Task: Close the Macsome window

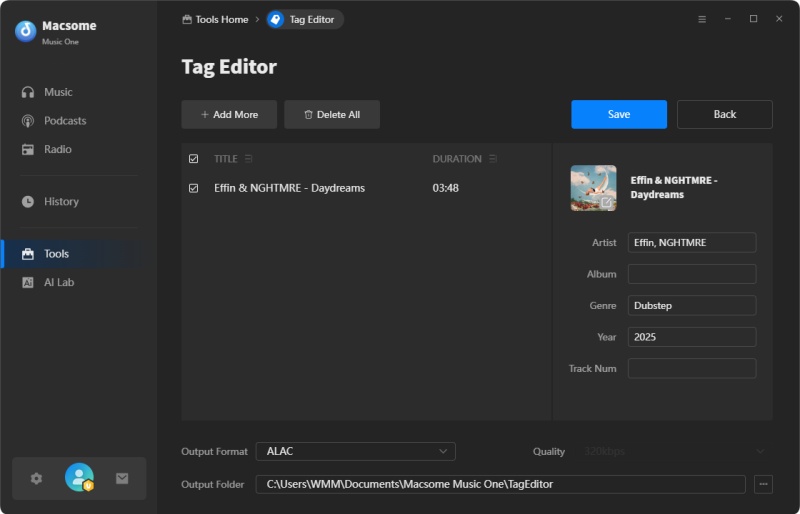Action: pyautogui.click(x=779, y=19)
